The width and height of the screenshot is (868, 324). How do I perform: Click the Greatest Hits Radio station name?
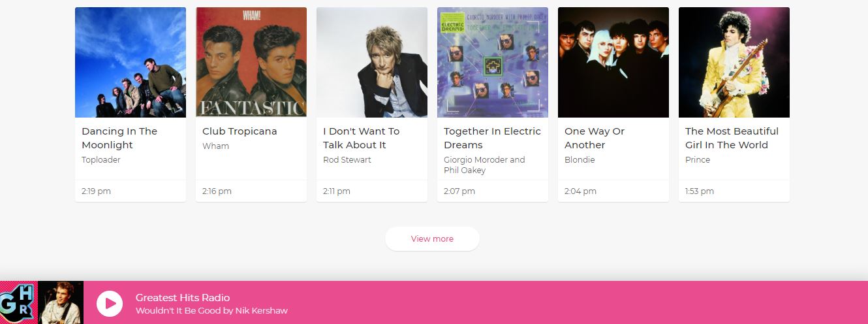(x=183, y=297)
